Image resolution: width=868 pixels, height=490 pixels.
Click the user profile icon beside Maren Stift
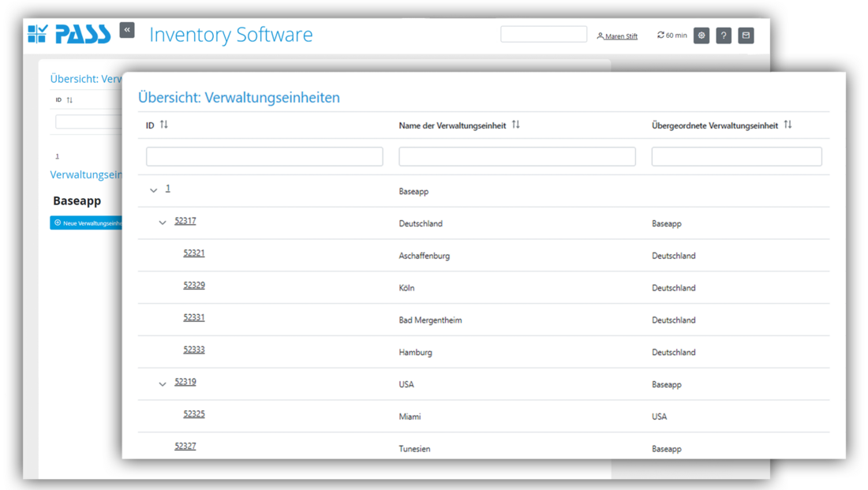[x=601, y=36]
